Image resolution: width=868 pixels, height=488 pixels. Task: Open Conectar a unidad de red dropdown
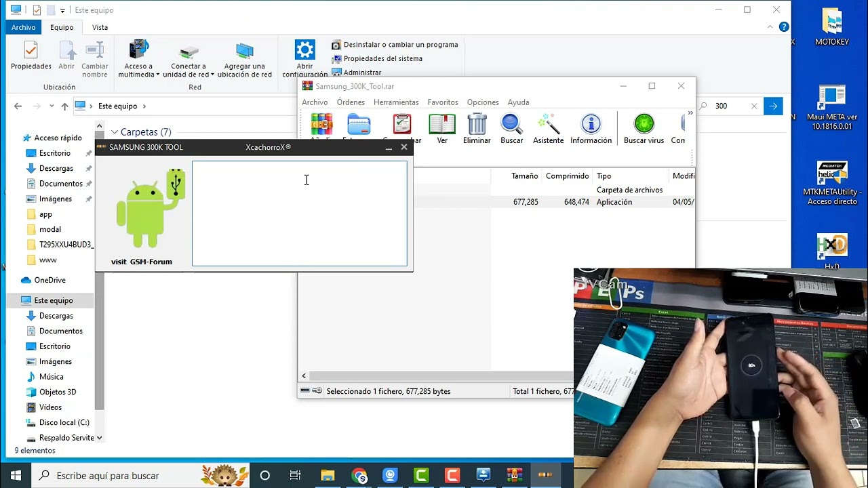pyautogui.click(x=189, y=60)
